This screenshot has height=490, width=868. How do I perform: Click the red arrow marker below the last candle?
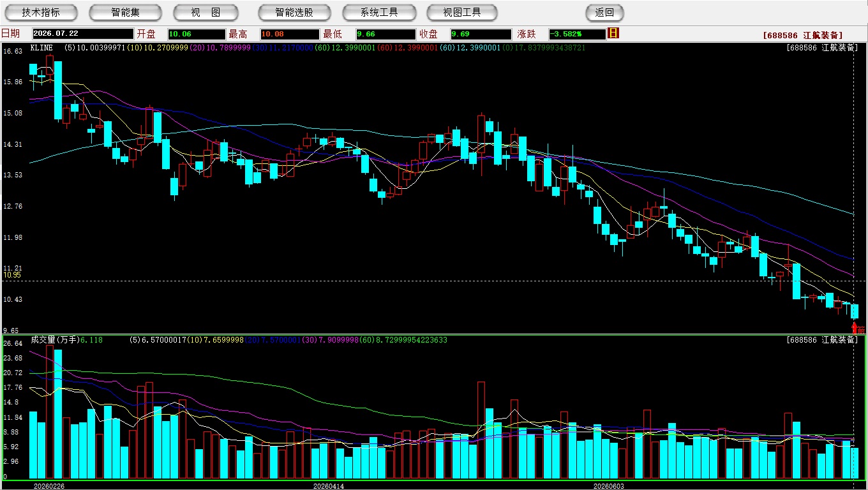click(x=855, y=328)
